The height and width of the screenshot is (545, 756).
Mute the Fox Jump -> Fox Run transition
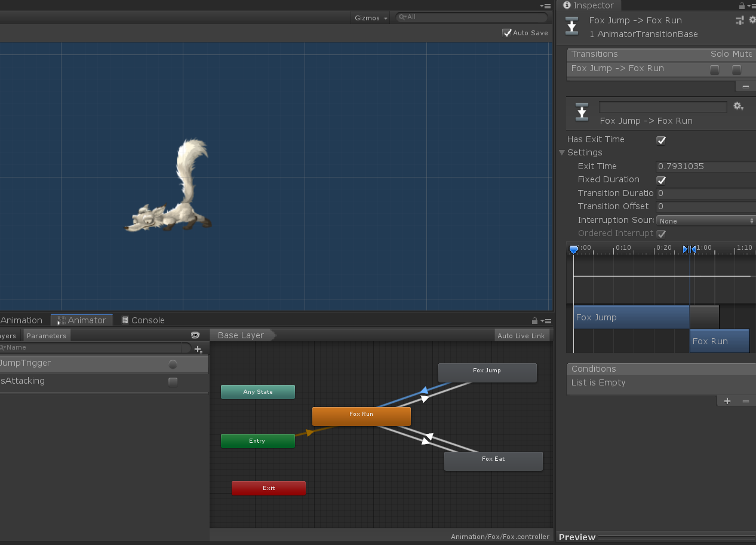[737, 70]
